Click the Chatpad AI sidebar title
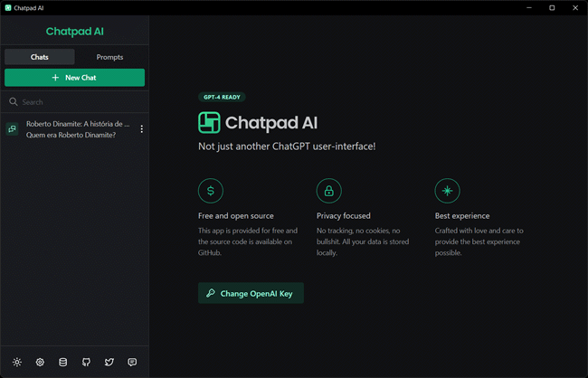 [74, 32]
